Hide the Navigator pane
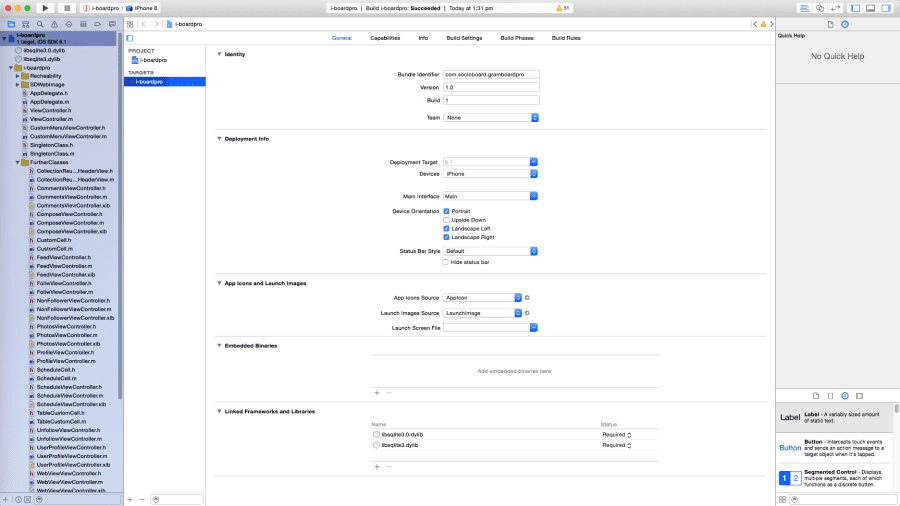 tap(855, 8)
